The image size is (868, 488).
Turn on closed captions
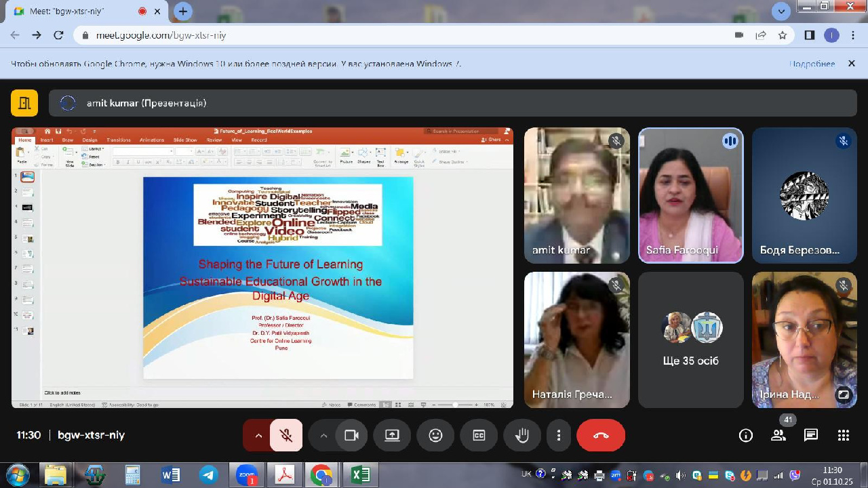[x=479, y=435]
